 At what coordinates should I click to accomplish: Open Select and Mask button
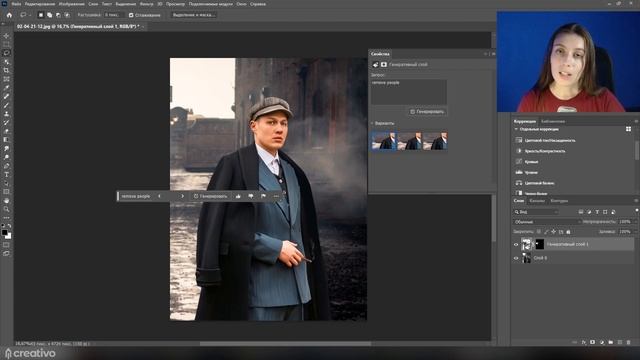click(x=193, y=15)
